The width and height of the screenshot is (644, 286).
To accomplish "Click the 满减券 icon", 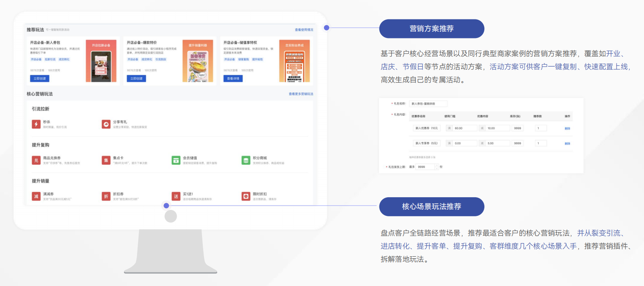I will click(x=36, y=196).
